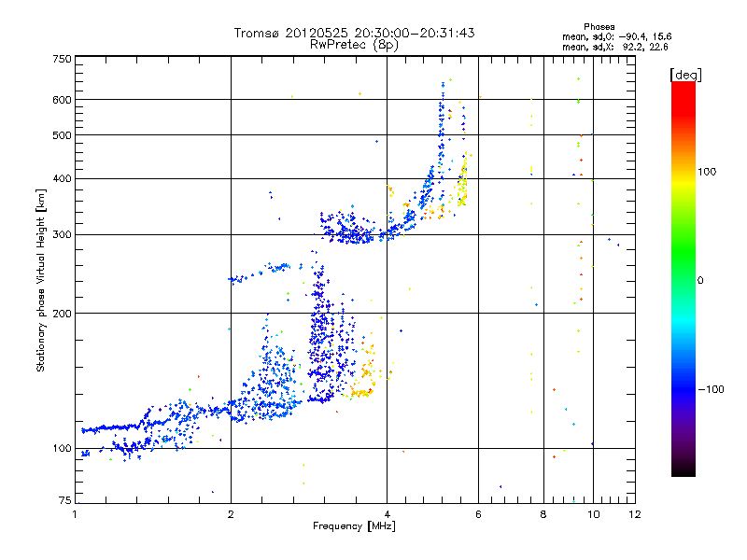Click the 'mean, sd,O: -90.4, 15.6' statistic
Image resolution: width=747 pixels, height=560 pixels.
pos(617,36)
